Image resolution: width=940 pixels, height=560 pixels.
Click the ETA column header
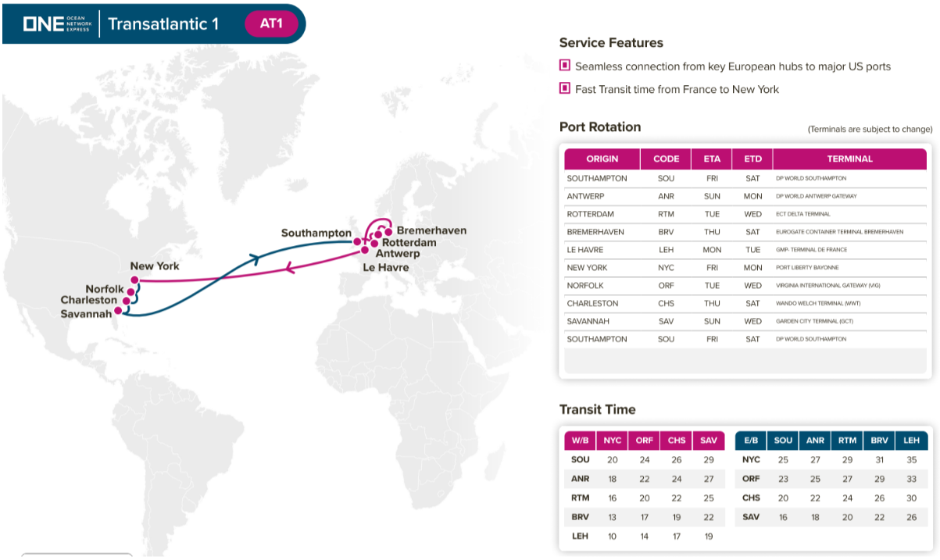(711, 159)
